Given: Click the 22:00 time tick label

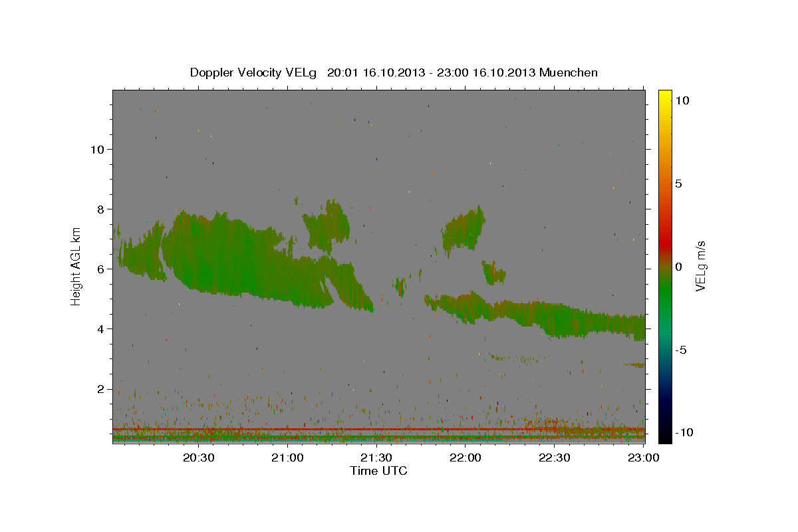Looking at the screenshot, I should (x=465, y=458).
